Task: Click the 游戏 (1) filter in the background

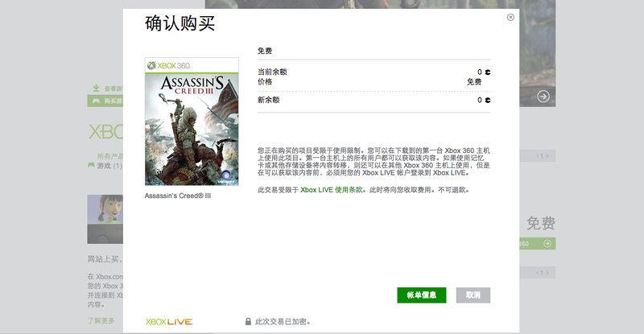Action: (109, 166)
